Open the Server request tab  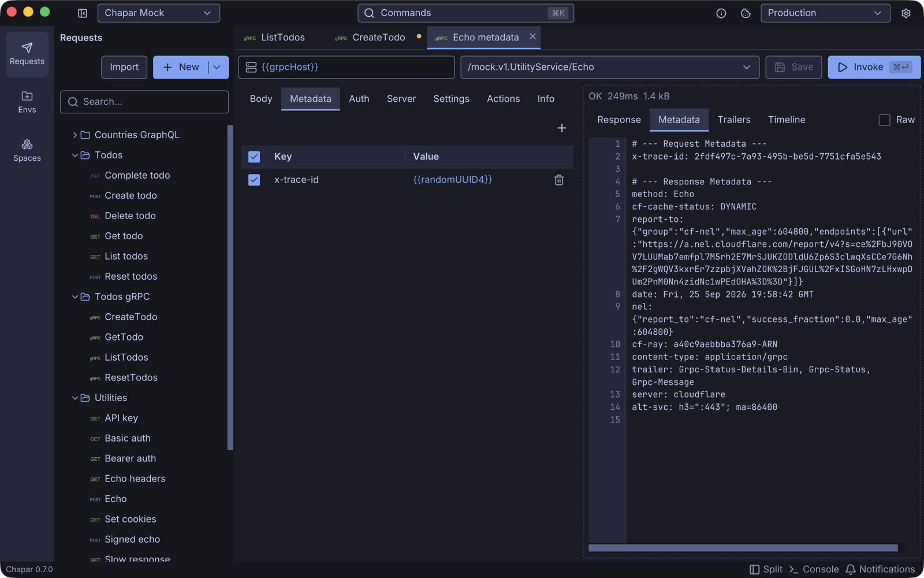point(401,99)
